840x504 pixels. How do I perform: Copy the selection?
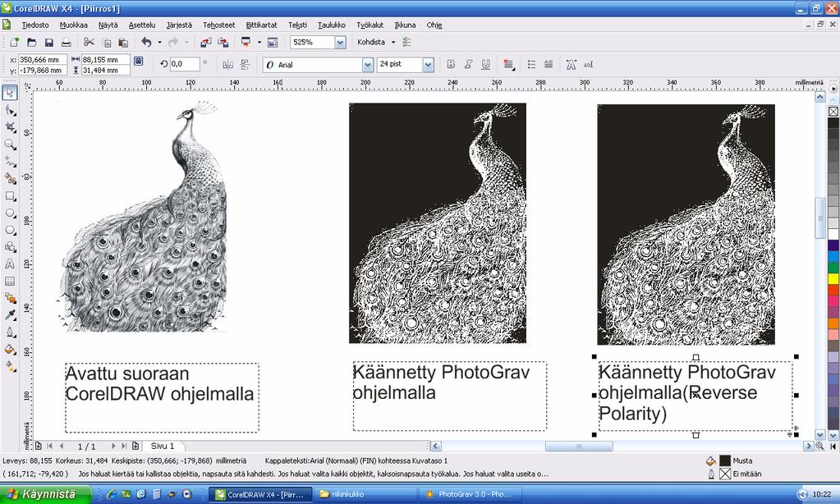(106, 42)
